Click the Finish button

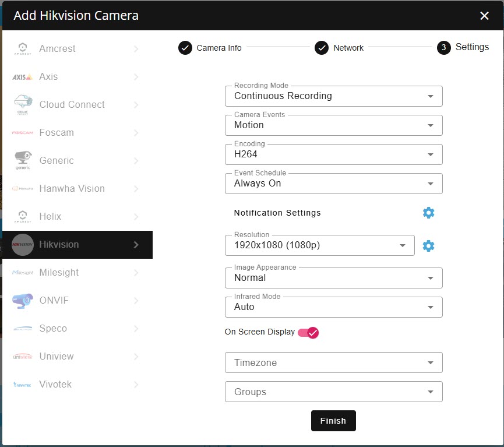tap(333, 421)
